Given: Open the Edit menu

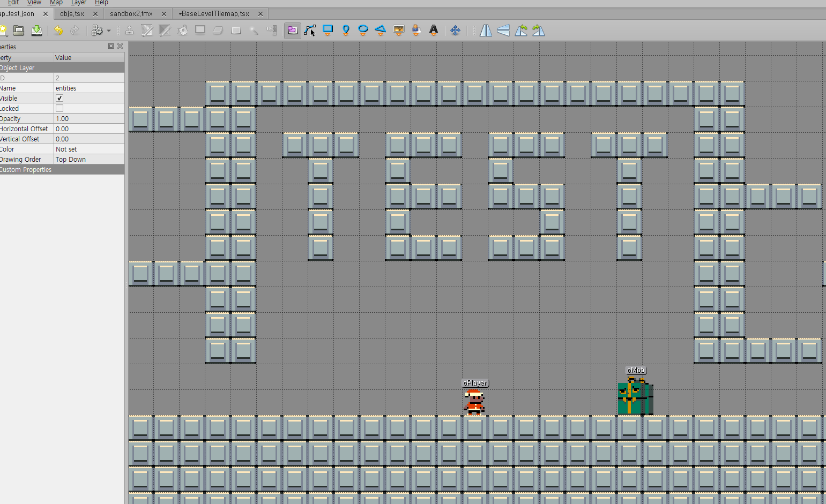Looking at the screenshot, I should click(x=13, y=3).
